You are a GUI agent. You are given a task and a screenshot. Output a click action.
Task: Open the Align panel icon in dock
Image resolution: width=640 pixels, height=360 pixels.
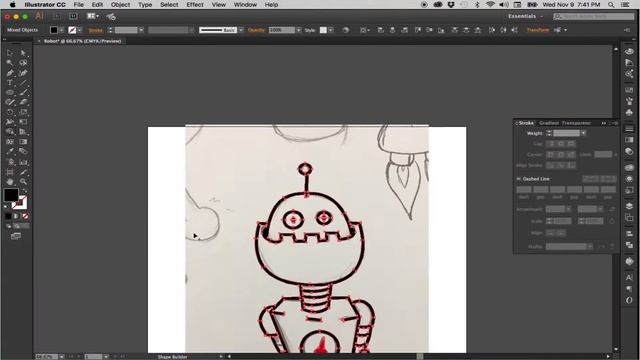(x=629, y=234)
